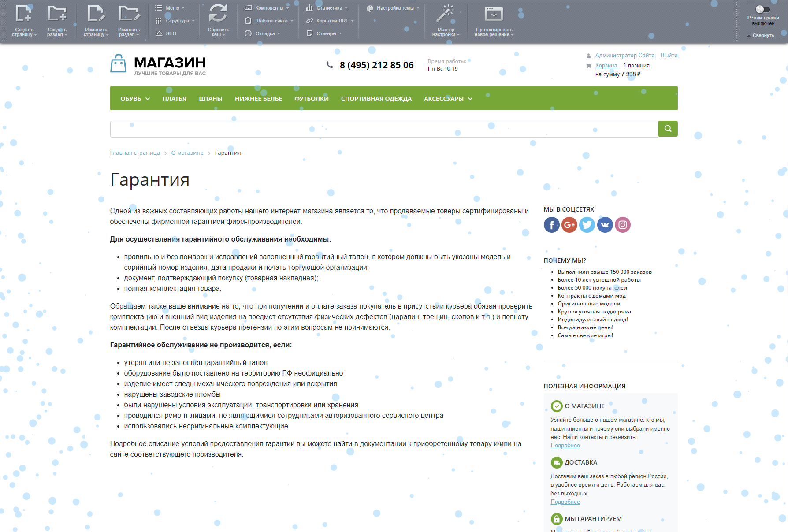This screenshot has width=788, height=532.
Task: Open the Facebook social icon
Action: [x=551, y=225]
